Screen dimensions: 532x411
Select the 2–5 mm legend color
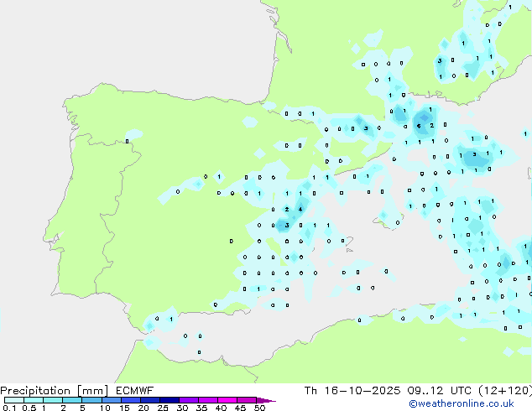click(72, 400)
